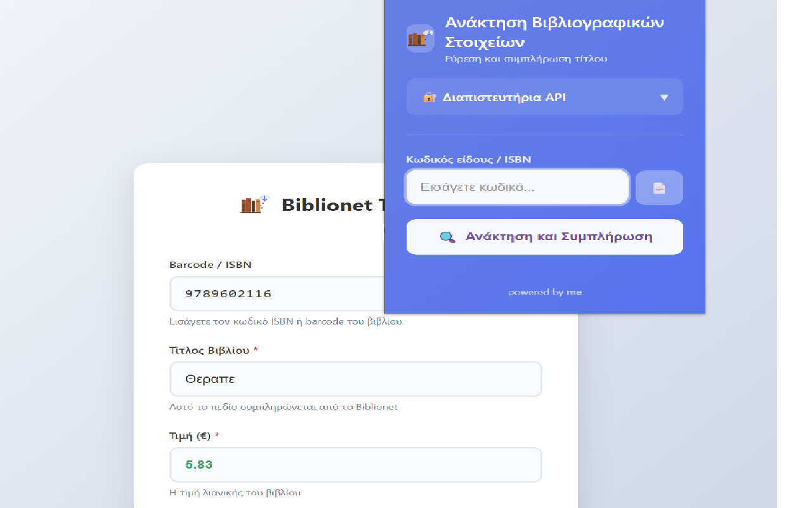This screenshot has width=812, height=508.
Task: Click the lock icon beside Διαπιστευτήρια API
Action: 429,97
